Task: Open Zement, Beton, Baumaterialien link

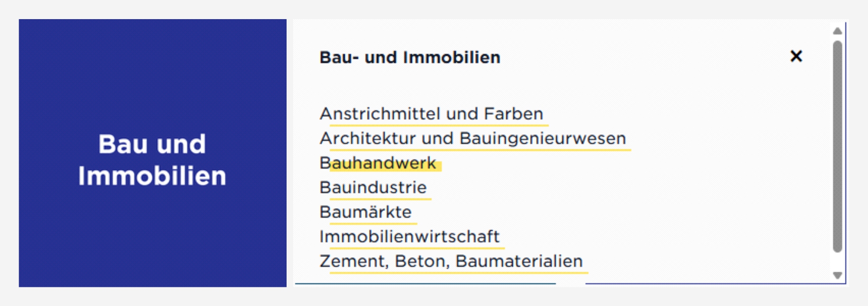Action: (x=451, y=261)
